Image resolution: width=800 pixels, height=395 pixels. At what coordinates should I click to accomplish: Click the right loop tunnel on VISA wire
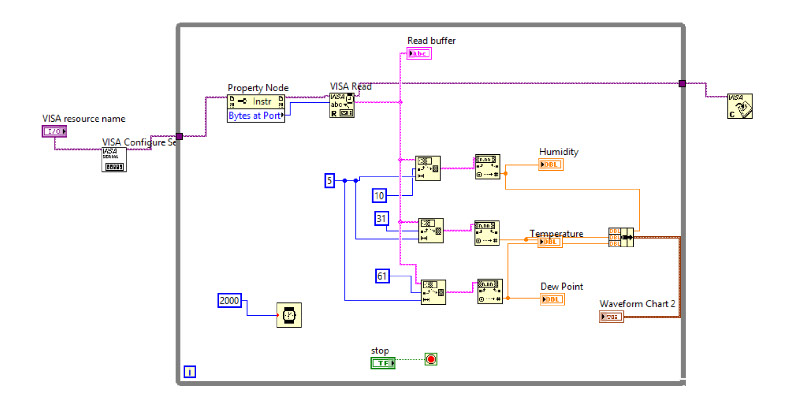pyautogui.click(x=682, y=83)
